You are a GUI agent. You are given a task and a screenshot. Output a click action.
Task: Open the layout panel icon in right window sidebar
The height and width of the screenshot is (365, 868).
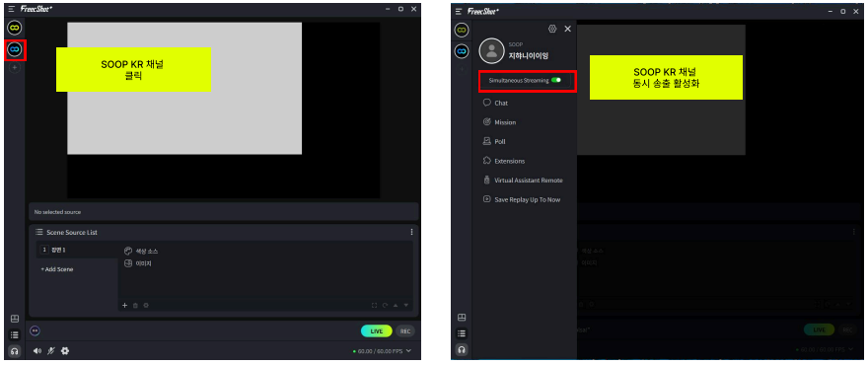(x=462, y=318)
